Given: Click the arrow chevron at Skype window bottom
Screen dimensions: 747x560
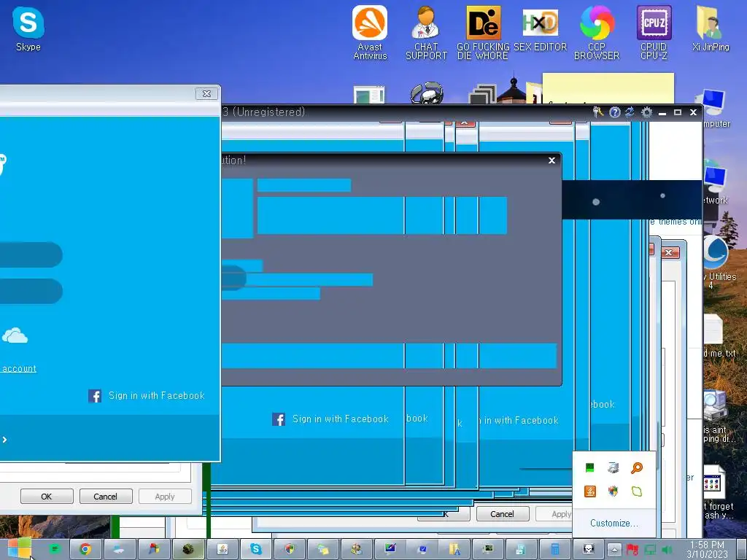Looking at the screenshot, I should click(x=4, y=440).
